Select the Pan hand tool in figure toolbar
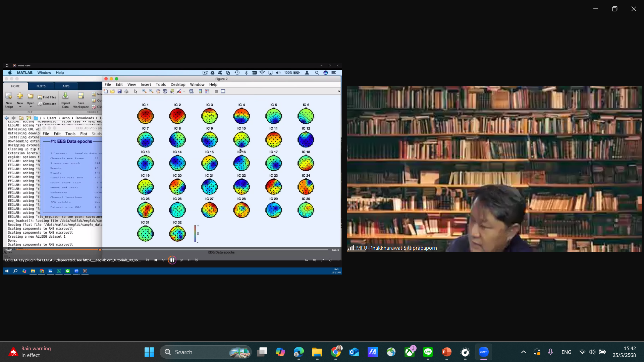This screenshot has width=644, height=362. [x=158, y=91]
